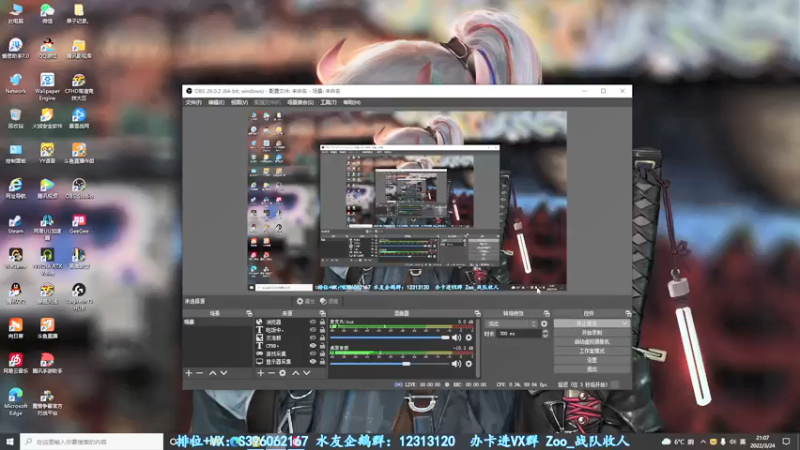Open the 文件(F) menu

pyautogui.click(x=193, y=102)
